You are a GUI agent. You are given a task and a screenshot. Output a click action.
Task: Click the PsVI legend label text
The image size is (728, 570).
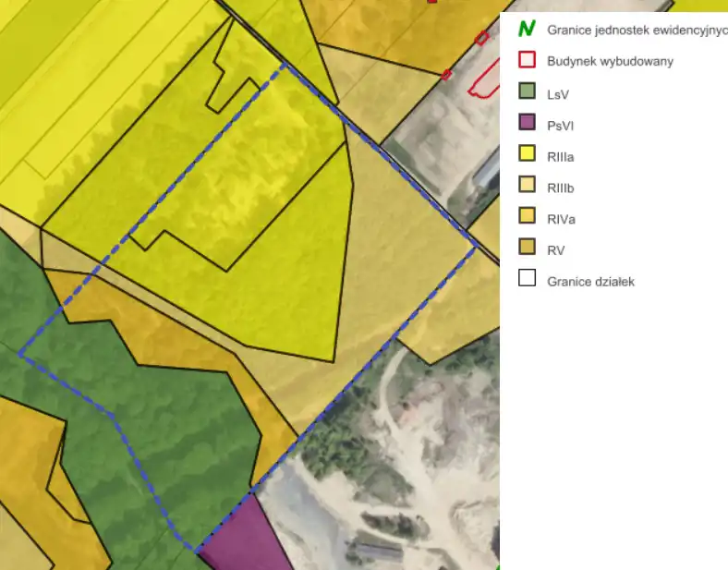pyautogui.click(x=561, y=125)
